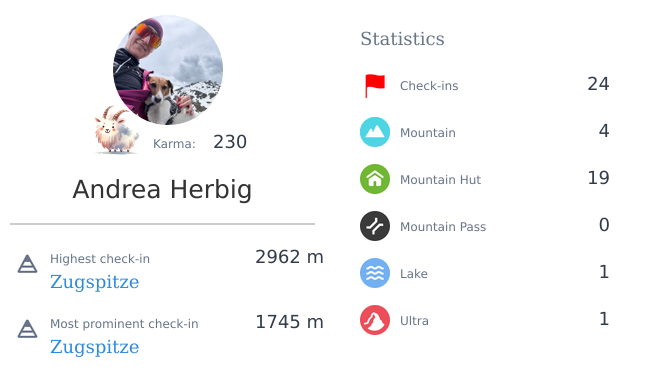Click the blue Lake waves icon
Image resolution: width=650 pixels, height=385 pixels.
[x=375, y=273]
